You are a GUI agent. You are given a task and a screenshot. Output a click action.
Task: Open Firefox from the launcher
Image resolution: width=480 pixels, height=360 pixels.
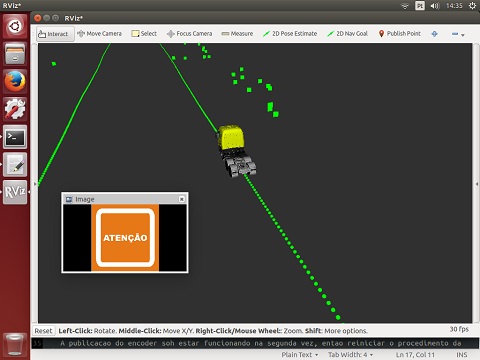(x=15, y=81)
